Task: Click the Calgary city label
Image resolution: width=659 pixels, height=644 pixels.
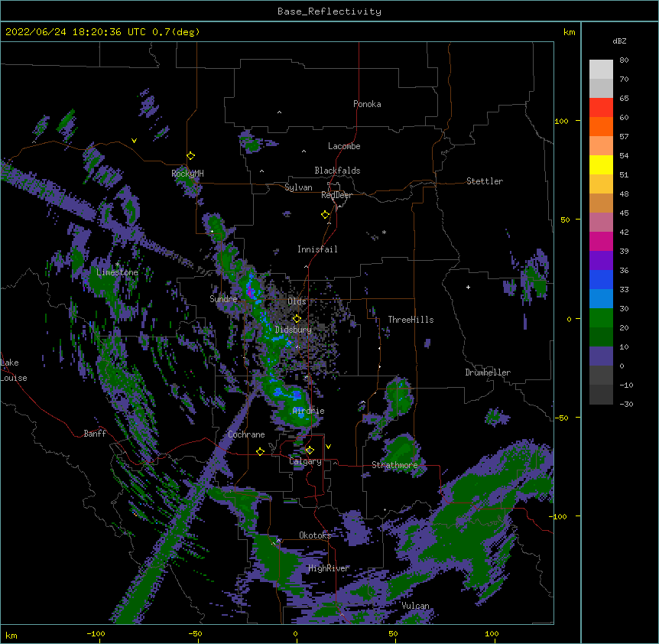Action: tap(306, 461)
